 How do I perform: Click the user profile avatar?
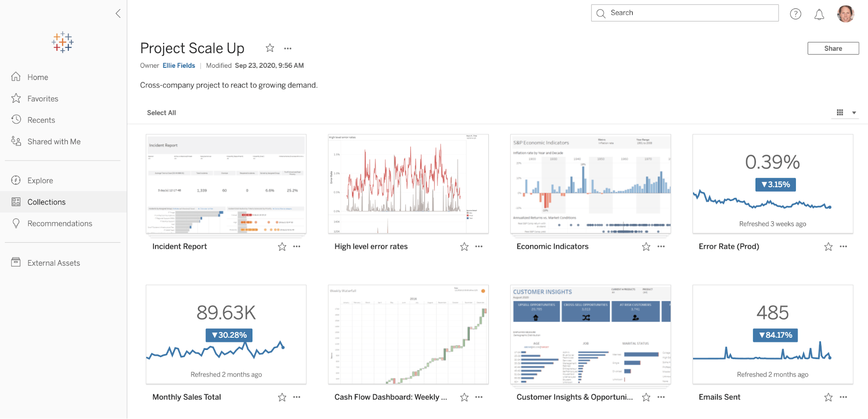point(845,14)
